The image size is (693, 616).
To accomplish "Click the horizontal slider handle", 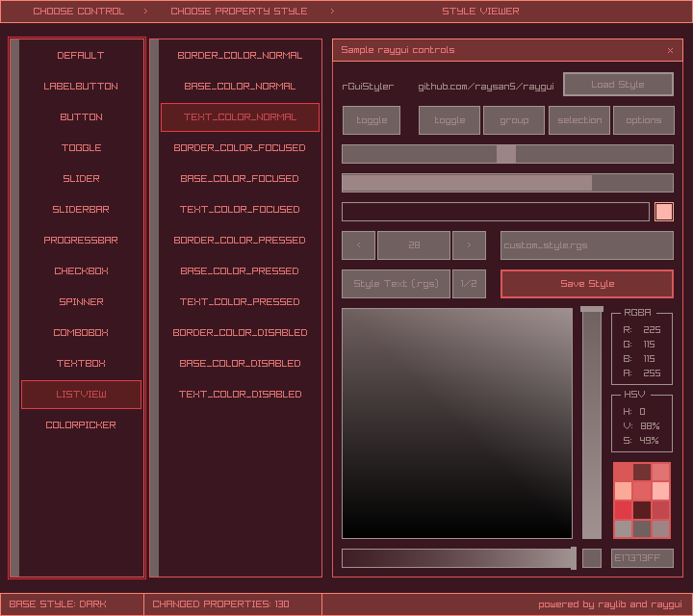I will 506,154.
